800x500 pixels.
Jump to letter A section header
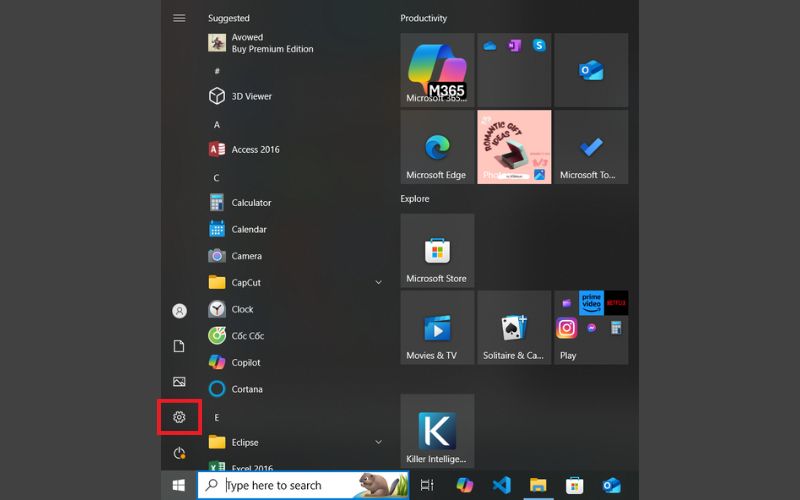click(x=217, y=124)
